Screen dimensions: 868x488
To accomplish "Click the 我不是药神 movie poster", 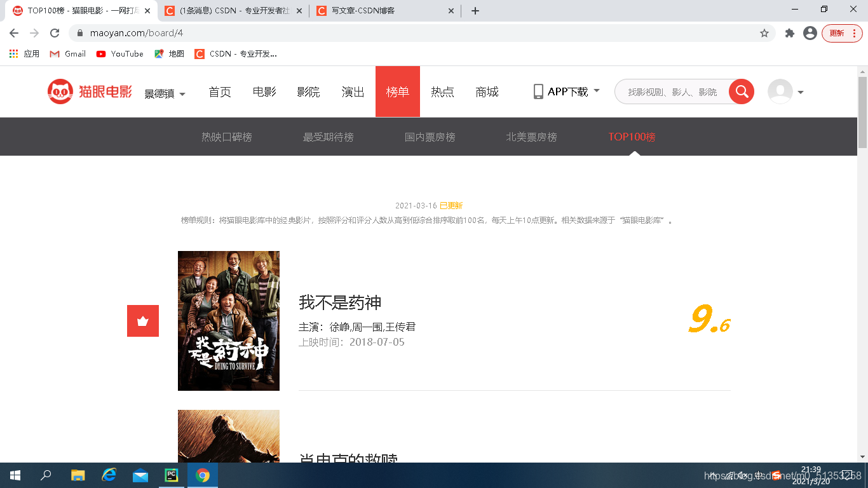I will (x=229, y=321).
